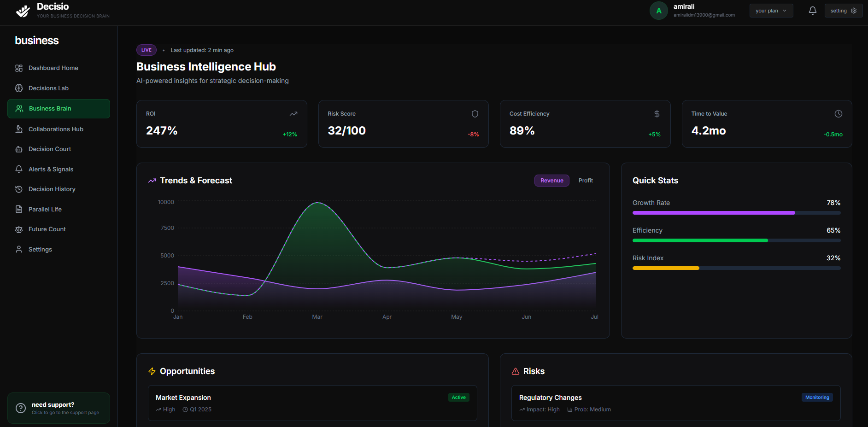Image resolution: width=868 pixels, height=427 pixels.
Task: Click the Alerts & Signals bell icon
Action: coord(19,169)
